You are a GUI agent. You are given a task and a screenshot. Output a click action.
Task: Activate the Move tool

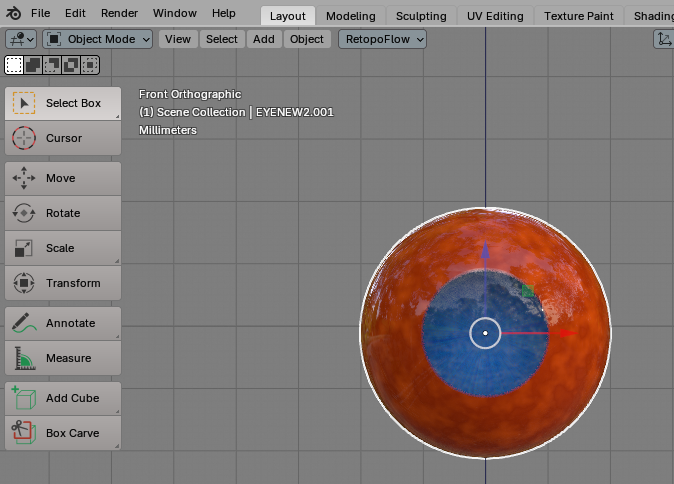coord(63,178)
